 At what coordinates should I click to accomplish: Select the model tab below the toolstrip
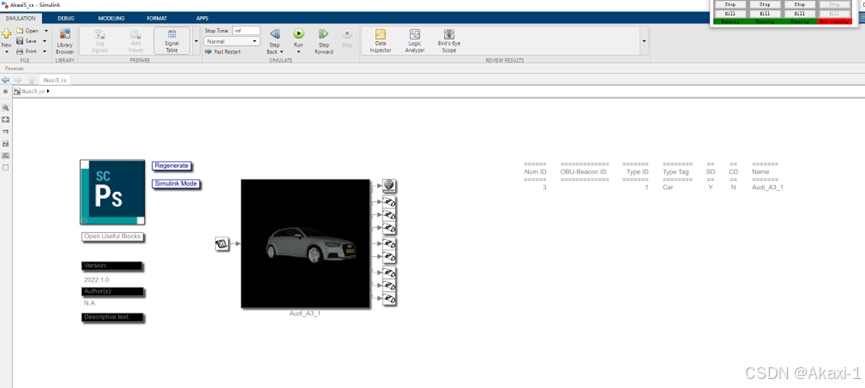[55, 80]
